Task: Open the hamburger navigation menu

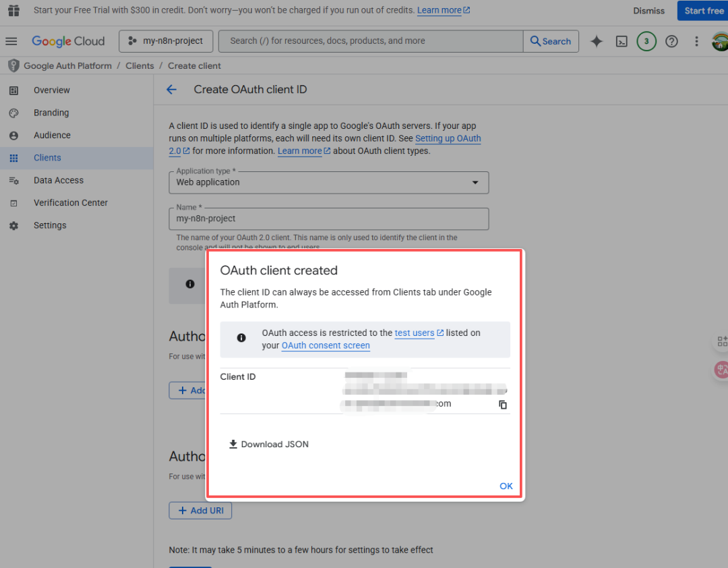Action: [11, 41]
